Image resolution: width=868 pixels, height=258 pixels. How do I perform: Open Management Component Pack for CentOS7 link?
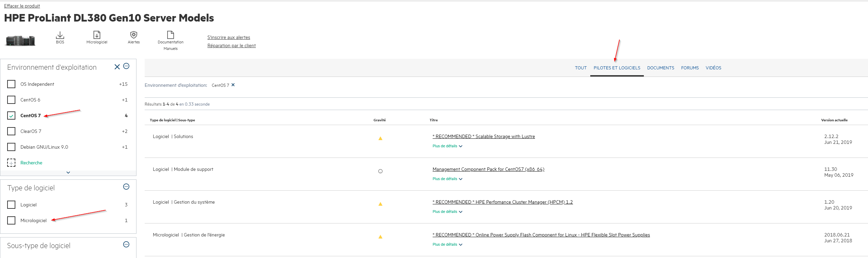pos(488,169)
